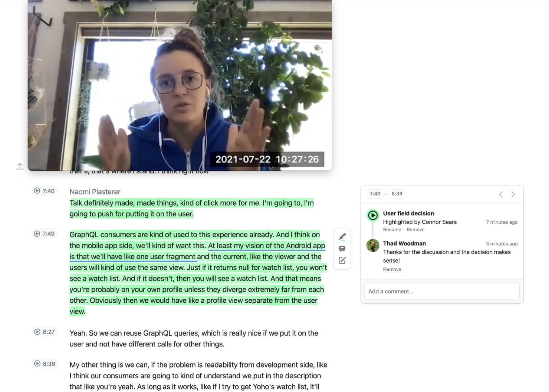Click the upload arrow icon below video
This screenshot has height=392, width=549.
(x=20, y=166)
